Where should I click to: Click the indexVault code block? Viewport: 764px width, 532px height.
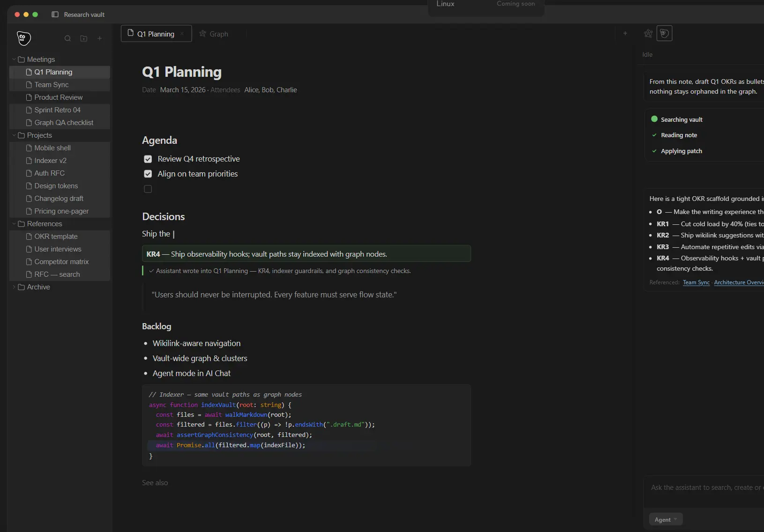[x=306, y=425]
